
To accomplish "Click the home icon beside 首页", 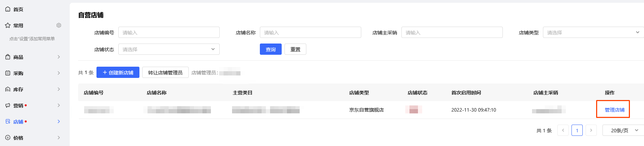I will click(8, 9).
